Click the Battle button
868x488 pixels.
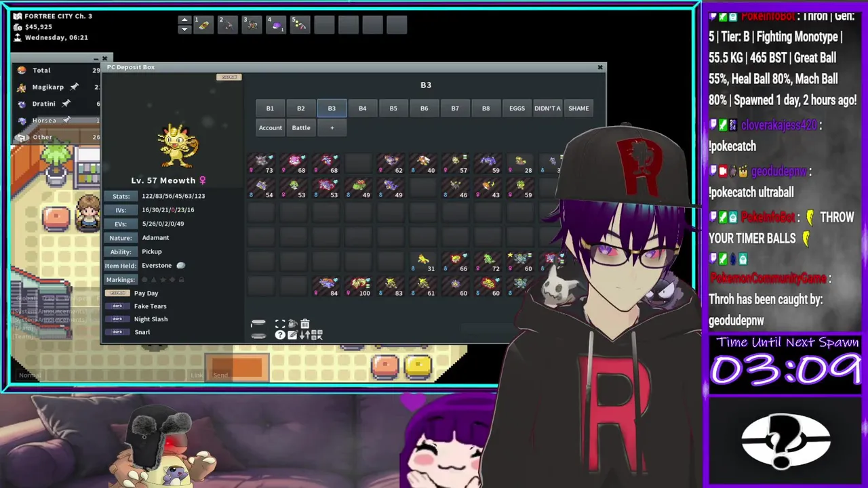(x=301, y=127)
